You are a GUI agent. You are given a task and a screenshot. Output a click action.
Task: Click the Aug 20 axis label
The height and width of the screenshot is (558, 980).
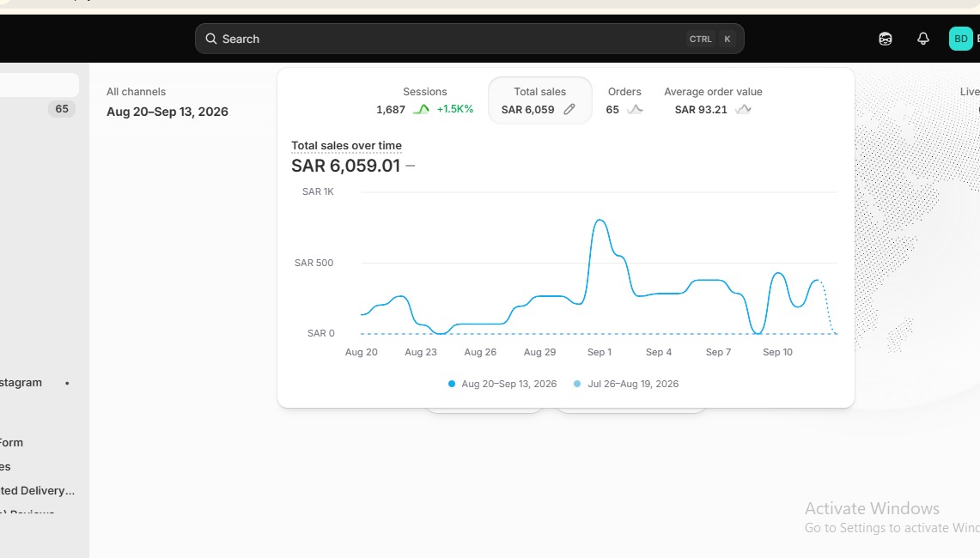tap(362, 353)
